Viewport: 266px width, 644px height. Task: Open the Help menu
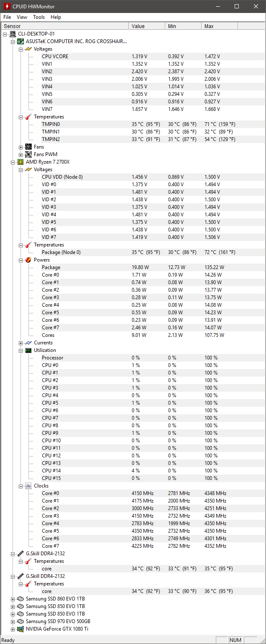click(56, 17)
